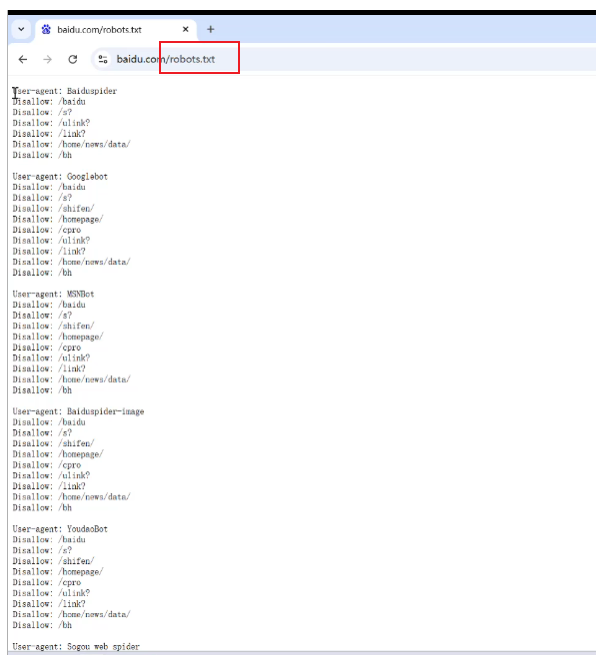This screenshot has height=655, width=601.
Task: Click the line 'User-agent: MSNBot'
Action: (53, 294)
